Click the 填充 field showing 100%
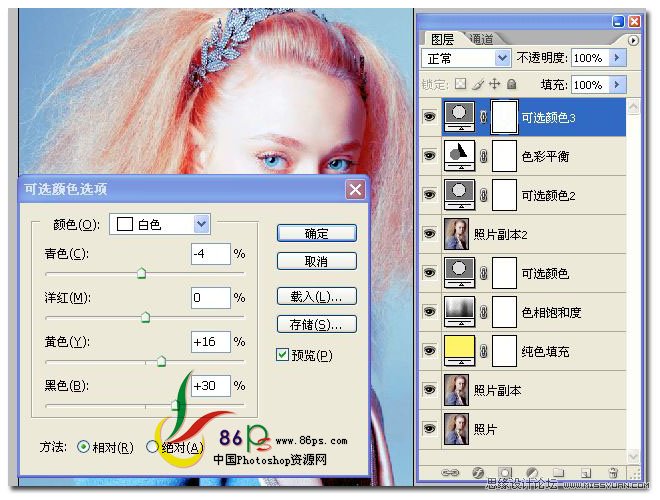The height and width of the screenshot is (500, 660). (590, 85)
